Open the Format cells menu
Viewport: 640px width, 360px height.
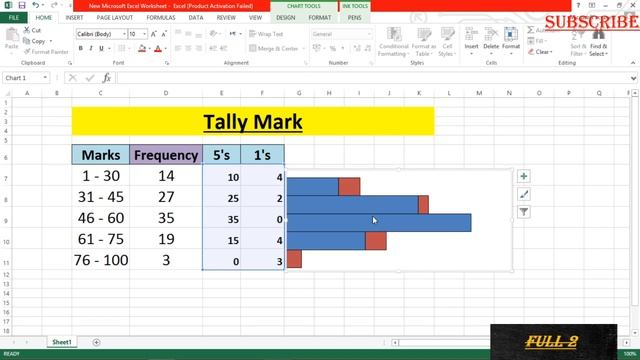pos(511,41)
